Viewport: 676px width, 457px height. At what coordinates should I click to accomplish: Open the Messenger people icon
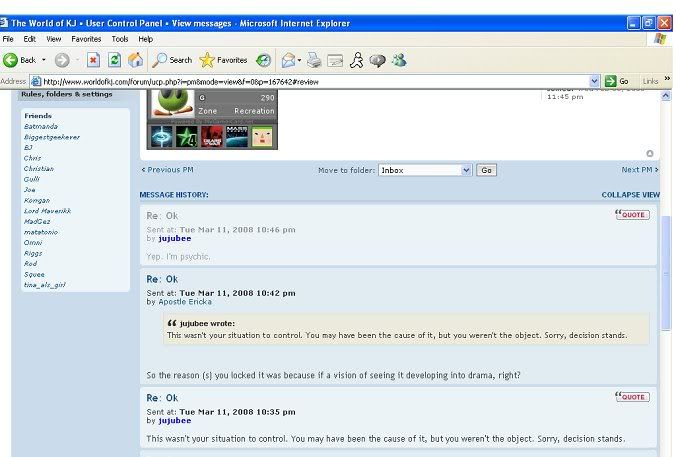tap(399, 60)
